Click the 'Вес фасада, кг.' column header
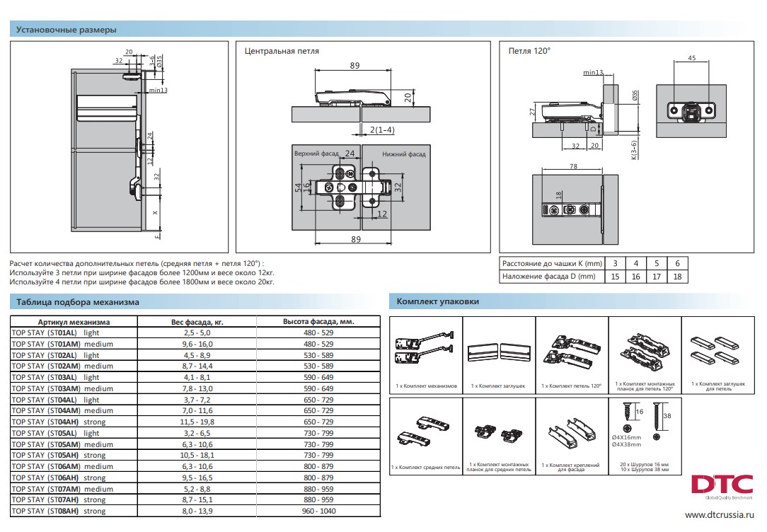The width and height of the screenshot is (767, 532). (x=197, y=321)
